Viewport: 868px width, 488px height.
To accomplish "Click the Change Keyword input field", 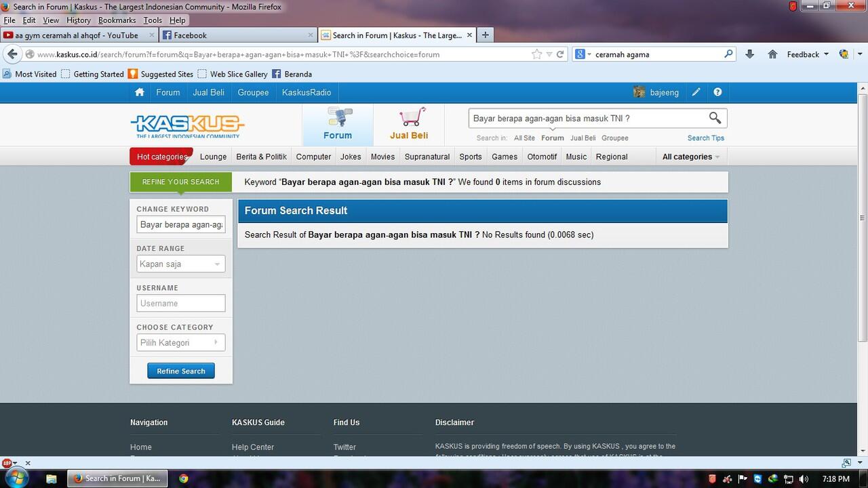I will point(181,224).
